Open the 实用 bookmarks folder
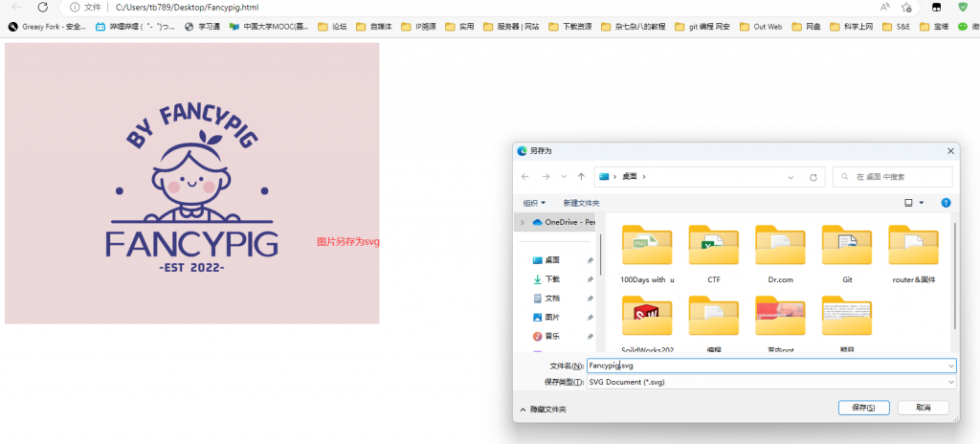Screen dimensions: 980x444 tap(460, 26)
